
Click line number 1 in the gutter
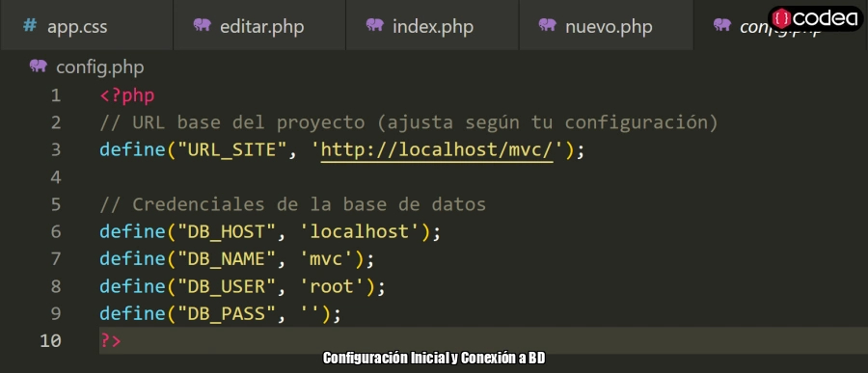coord(55,95)
